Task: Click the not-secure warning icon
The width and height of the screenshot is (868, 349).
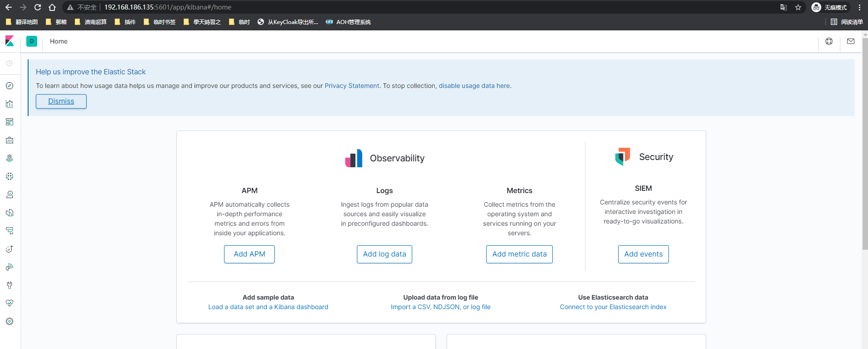Action: (70, 7)
